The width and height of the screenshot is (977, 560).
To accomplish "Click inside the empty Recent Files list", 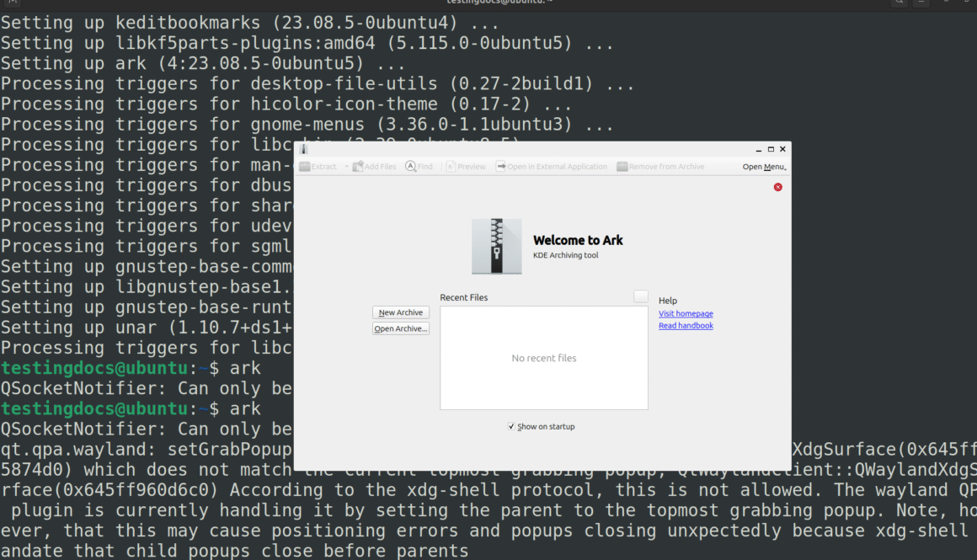I will [544, 379].
